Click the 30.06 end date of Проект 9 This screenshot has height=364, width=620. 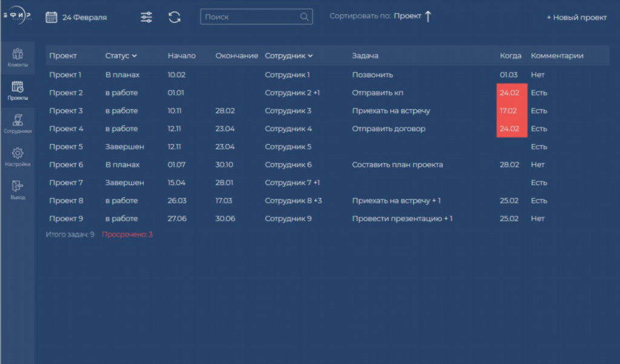coord(225,218)
